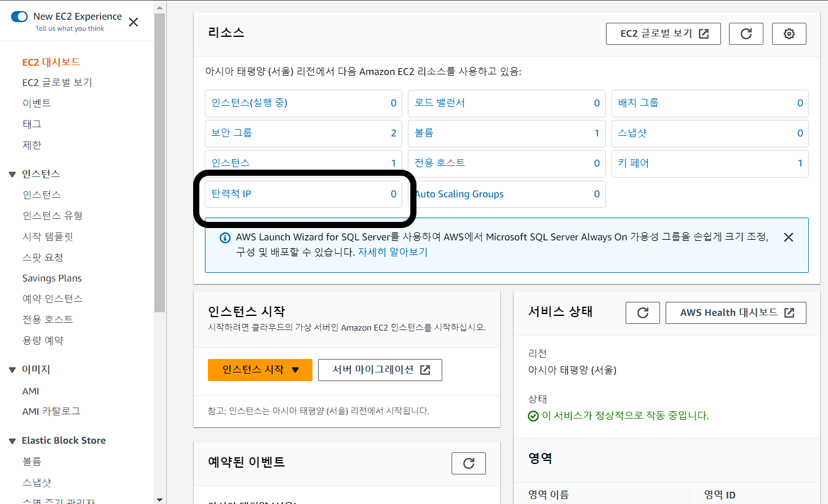828x504 pixels.
Task: Open Savings Plans in the sidebar
Action: [52, 278]
